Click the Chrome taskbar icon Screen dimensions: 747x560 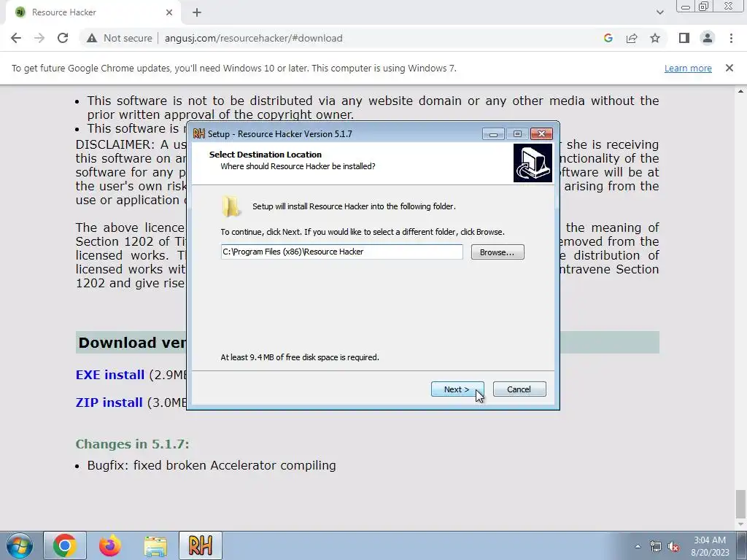click(65, 545)
